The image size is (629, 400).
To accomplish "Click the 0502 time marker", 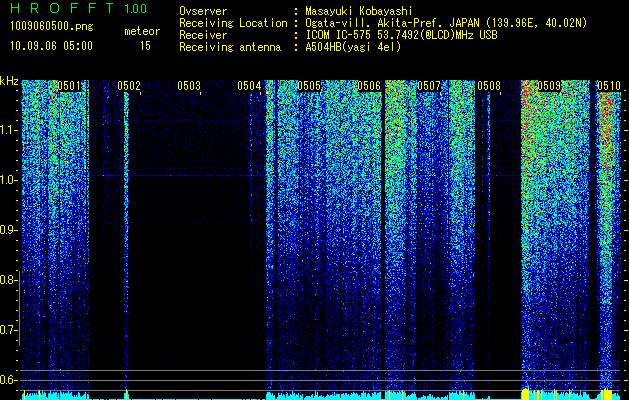I will tap(129, 86).
